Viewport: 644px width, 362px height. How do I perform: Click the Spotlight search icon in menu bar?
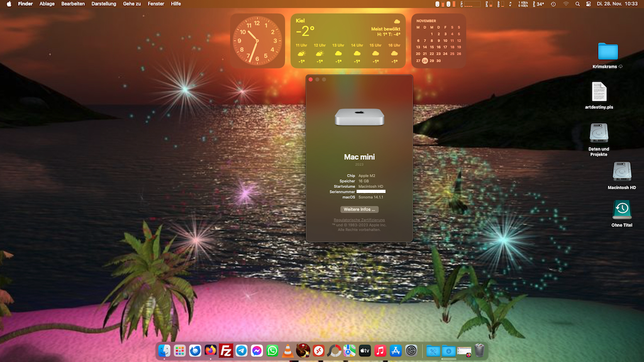click(577, 4)
